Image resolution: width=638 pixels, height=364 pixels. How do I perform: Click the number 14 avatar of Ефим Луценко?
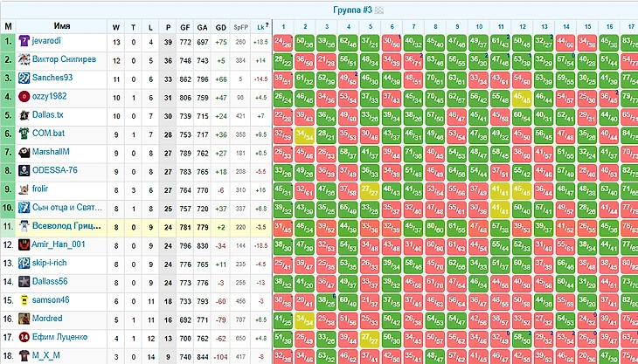pos(24,337)
